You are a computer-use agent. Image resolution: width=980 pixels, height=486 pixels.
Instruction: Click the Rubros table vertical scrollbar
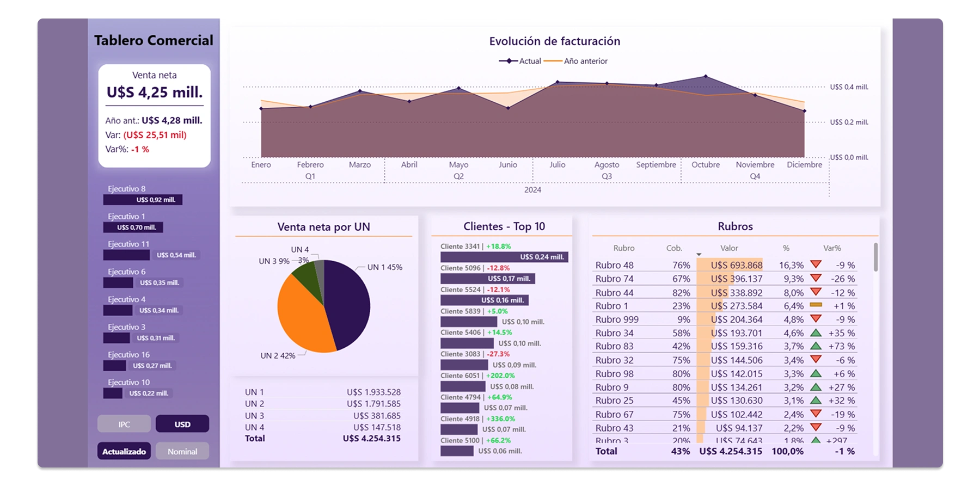[x=875, y=257]
